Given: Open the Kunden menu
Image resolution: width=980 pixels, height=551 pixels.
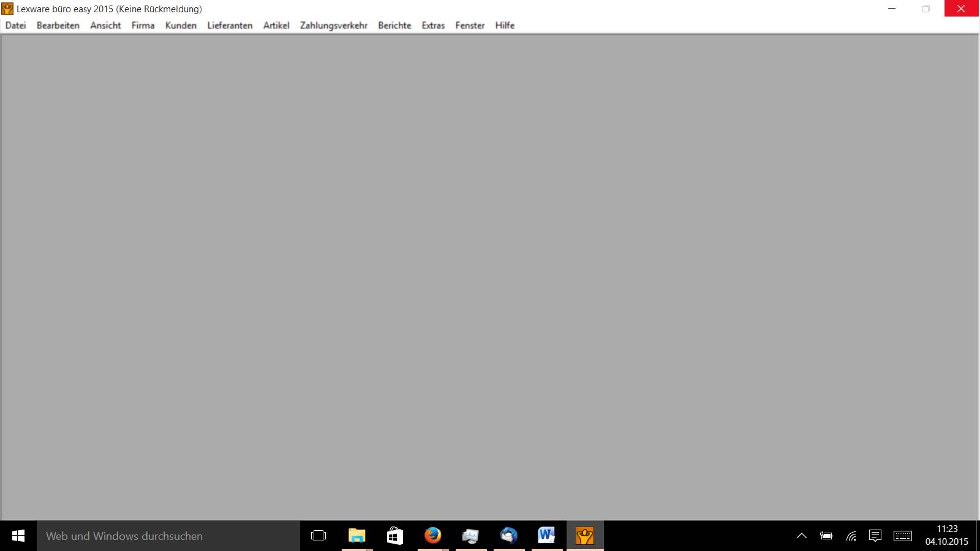Looking at the screenshot, I should tap(181, 25).
